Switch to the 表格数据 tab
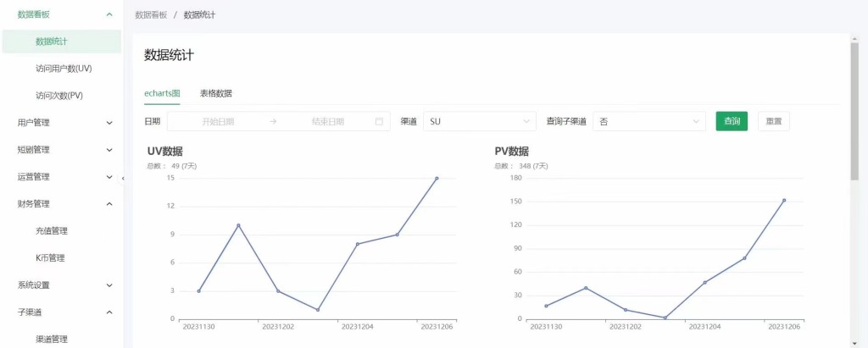 pyautogui.click(x=216, y=93)
